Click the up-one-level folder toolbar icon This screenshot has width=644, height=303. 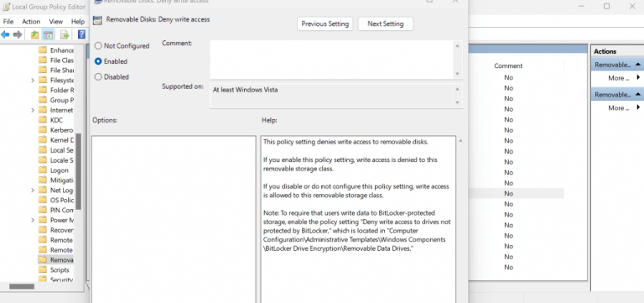pos(35,34)
